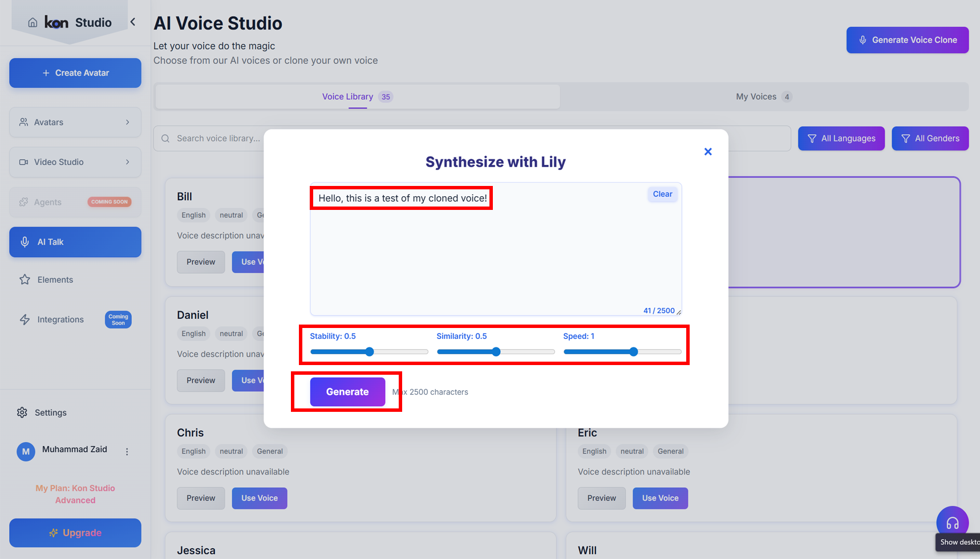Open the All Languages filter dropdown
The height and width of the screenshot is (559, 980).
pyautogui.click(x=841, y=139)
